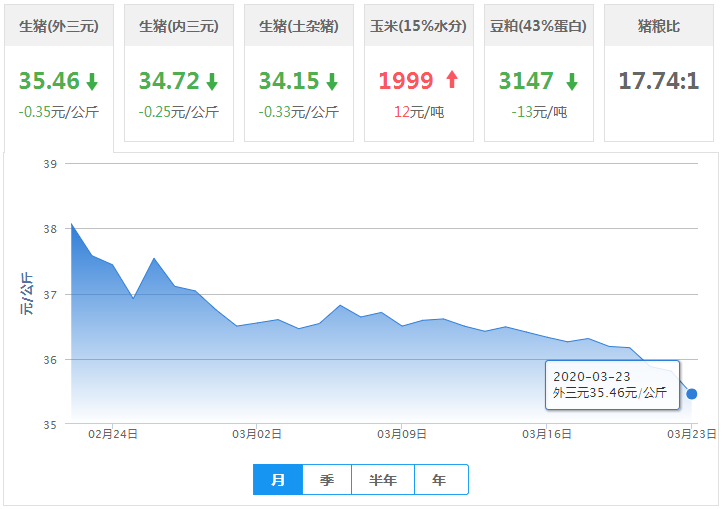
Task: Choose the 年 time range
Action: pyautogui.click(x=440, y=480)
